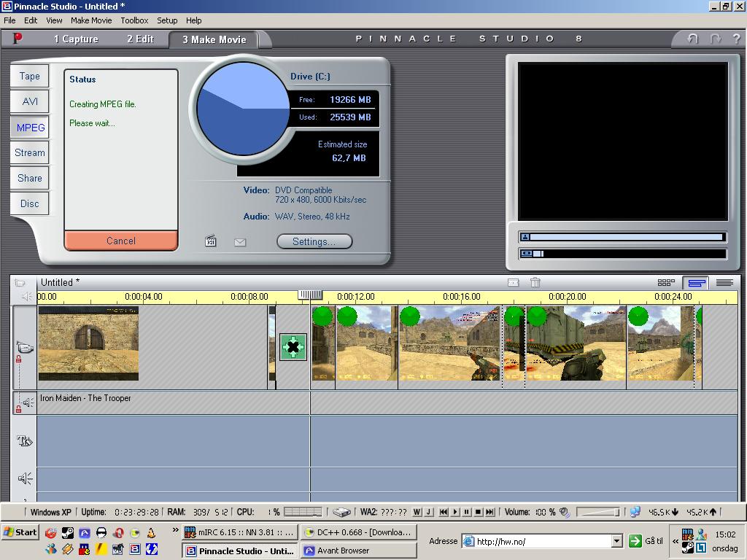Click Winamp pause button in status bar
Viewport: 747px width, 560px height.
[x=466, y=512]
